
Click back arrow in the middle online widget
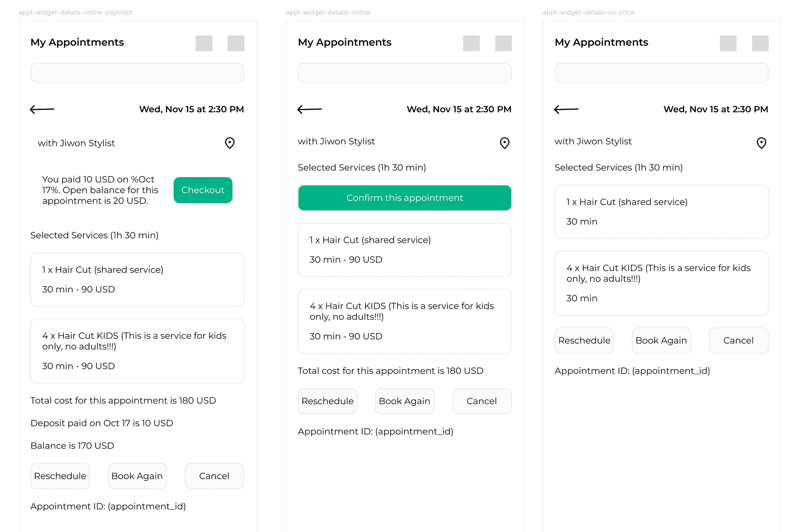(309, 109)
